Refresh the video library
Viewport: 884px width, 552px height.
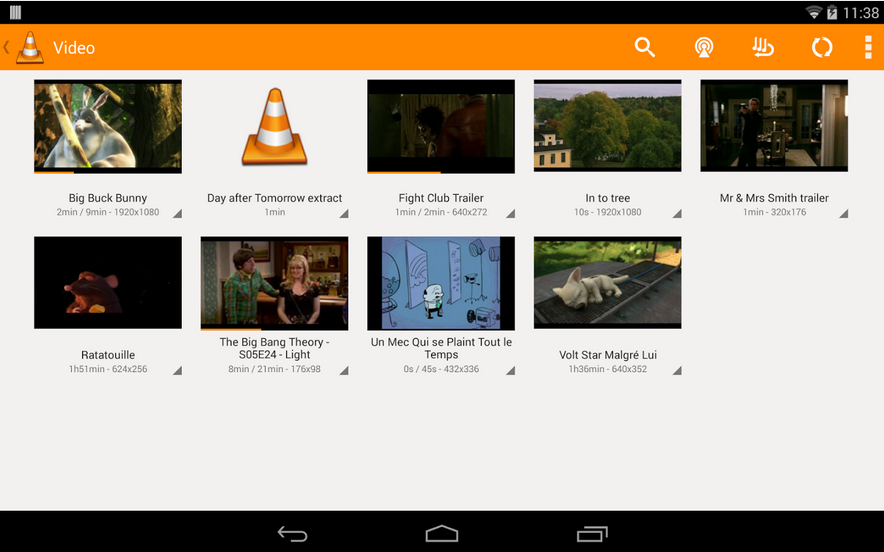click(x=822, y=47)
